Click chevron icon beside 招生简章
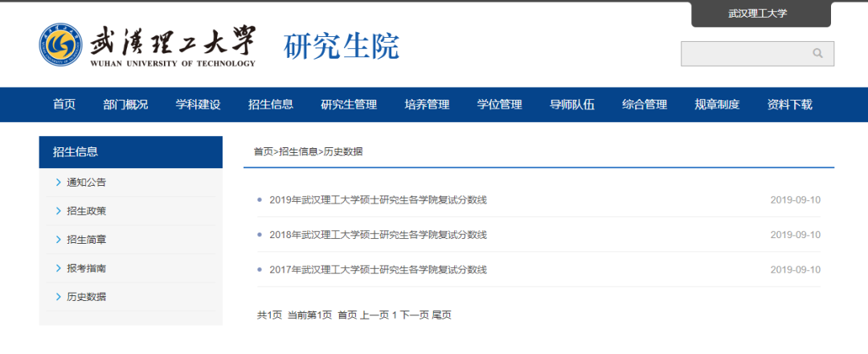Image resolution: width=868 pixels, height=354 pixels. click(x=59, y=240)
